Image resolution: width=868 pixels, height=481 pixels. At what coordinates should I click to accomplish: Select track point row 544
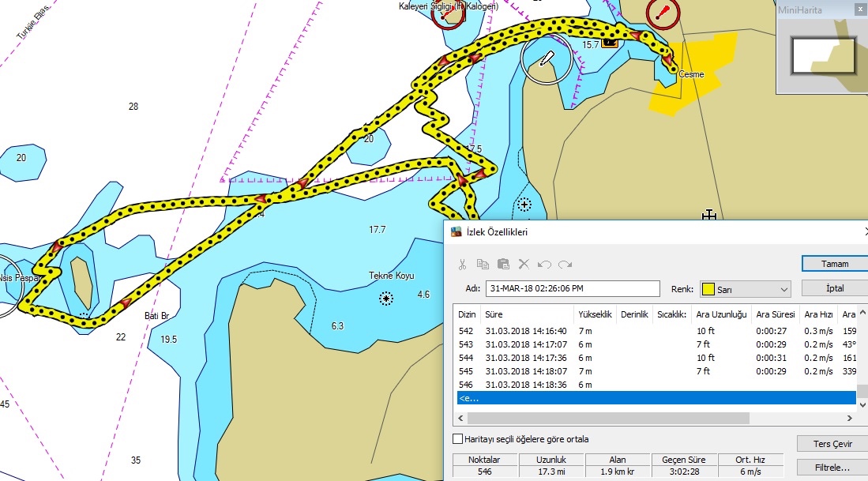(x=656, y=358)
